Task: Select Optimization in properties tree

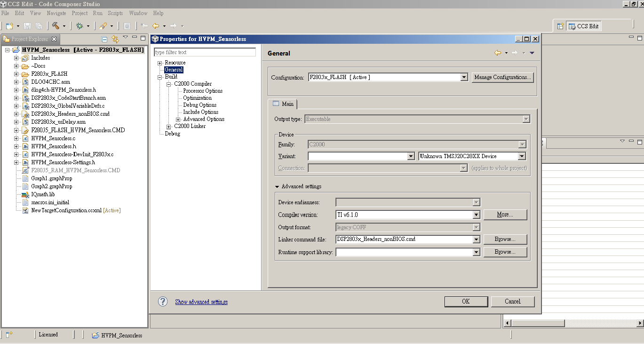Action: pyautogui.click(x=197, y=98)
